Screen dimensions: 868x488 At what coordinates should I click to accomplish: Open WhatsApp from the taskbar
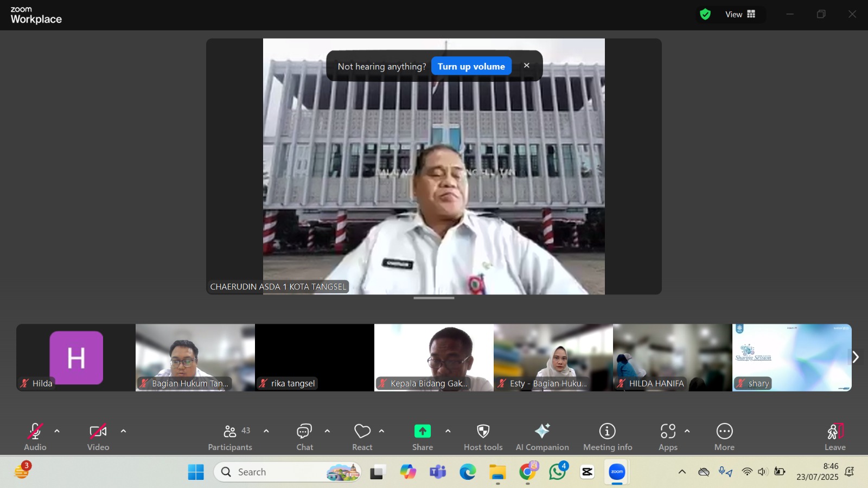coord(558,472)
